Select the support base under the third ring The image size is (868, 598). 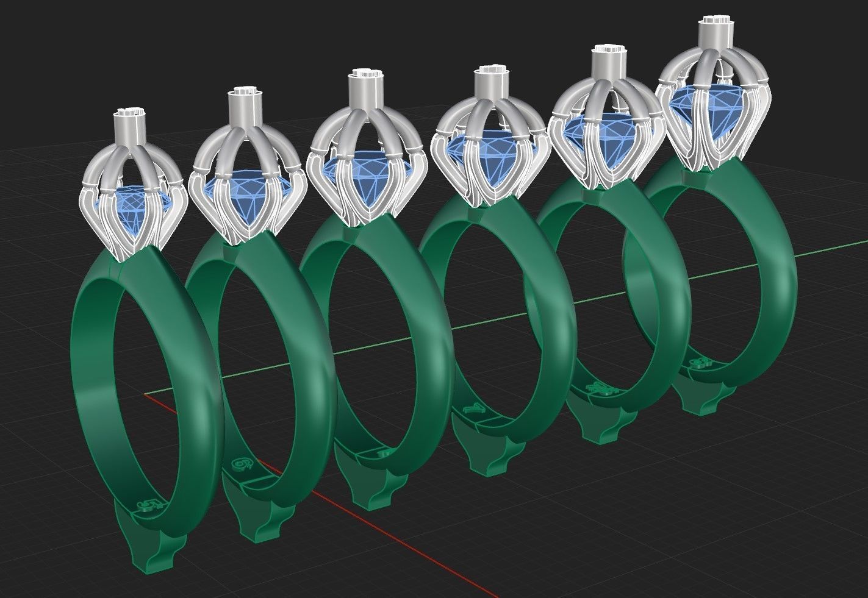pyautogui.click(x=371, y=482)
